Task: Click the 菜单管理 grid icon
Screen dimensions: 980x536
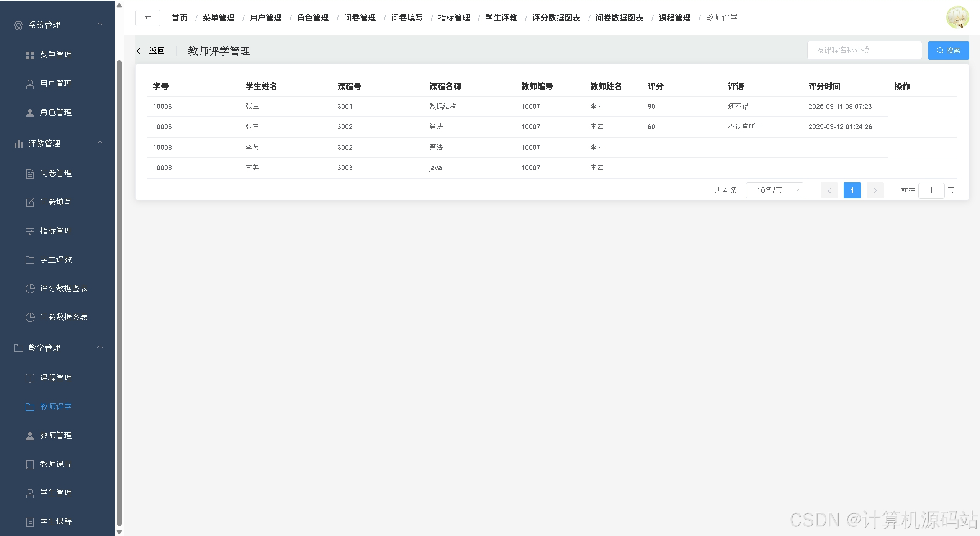Action: click(x=30, y=55)
